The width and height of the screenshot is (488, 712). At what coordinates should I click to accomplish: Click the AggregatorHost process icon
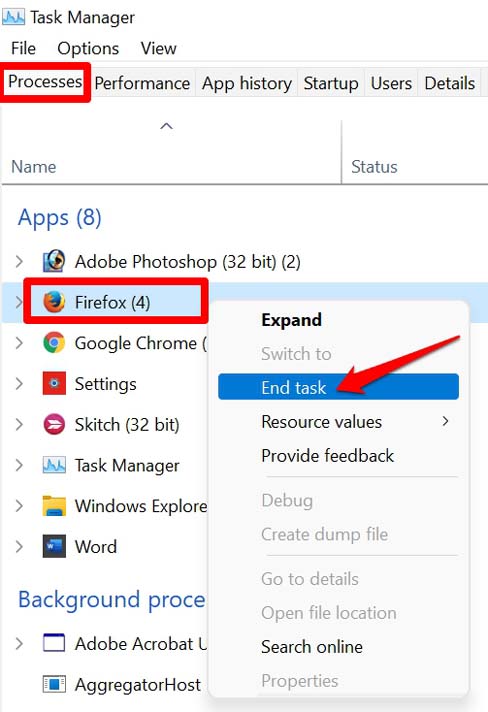[x=54, y=684]
